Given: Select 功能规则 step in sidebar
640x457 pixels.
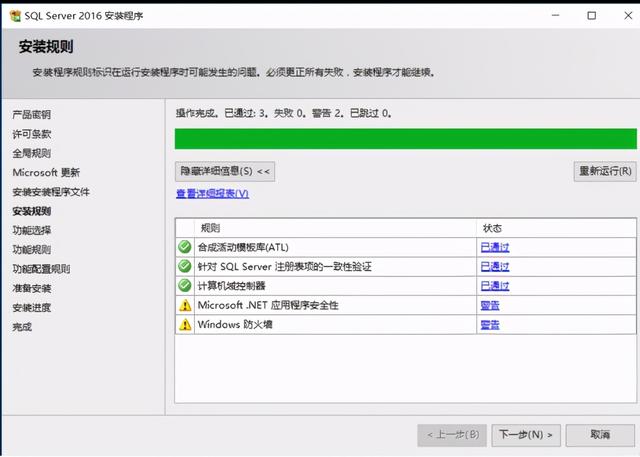Looking at the screenshot, I should pos(31,250).
